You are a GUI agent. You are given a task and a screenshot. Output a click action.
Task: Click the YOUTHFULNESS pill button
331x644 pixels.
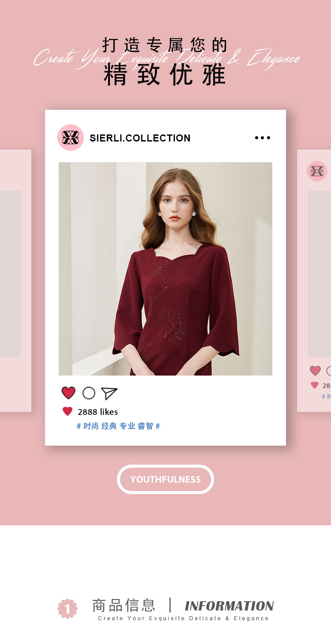coord(165,479)
